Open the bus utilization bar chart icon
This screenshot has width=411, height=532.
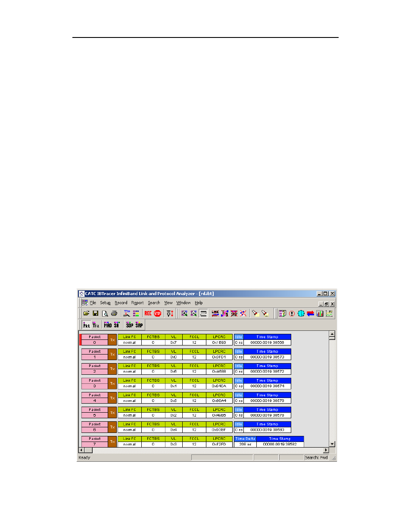pos(320,314)
